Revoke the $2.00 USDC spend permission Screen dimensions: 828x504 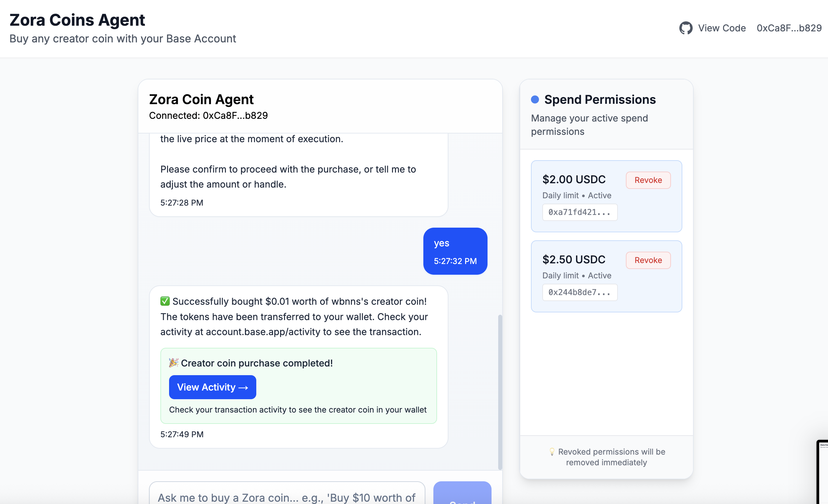[648, 180]
